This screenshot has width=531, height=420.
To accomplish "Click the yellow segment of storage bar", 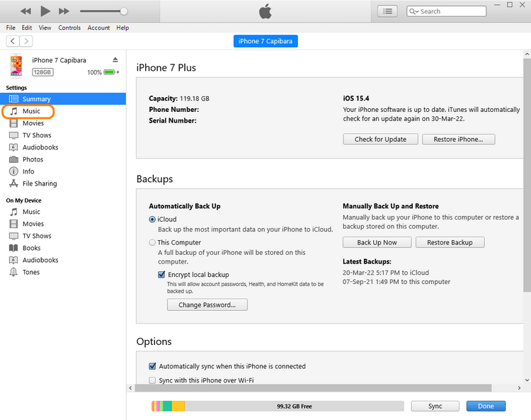I will pos(178,406).
